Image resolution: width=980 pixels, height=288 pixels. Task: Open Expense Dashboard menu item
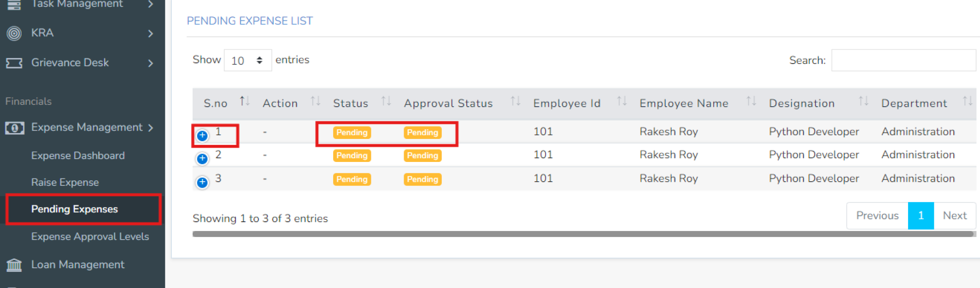coord(78,156)
